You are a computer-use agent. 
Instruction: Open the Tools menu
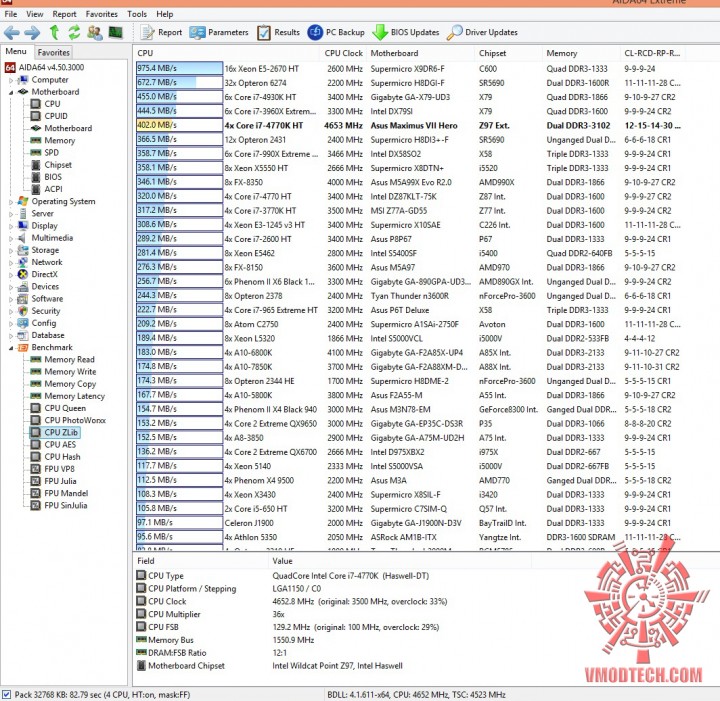pos(137,14)
